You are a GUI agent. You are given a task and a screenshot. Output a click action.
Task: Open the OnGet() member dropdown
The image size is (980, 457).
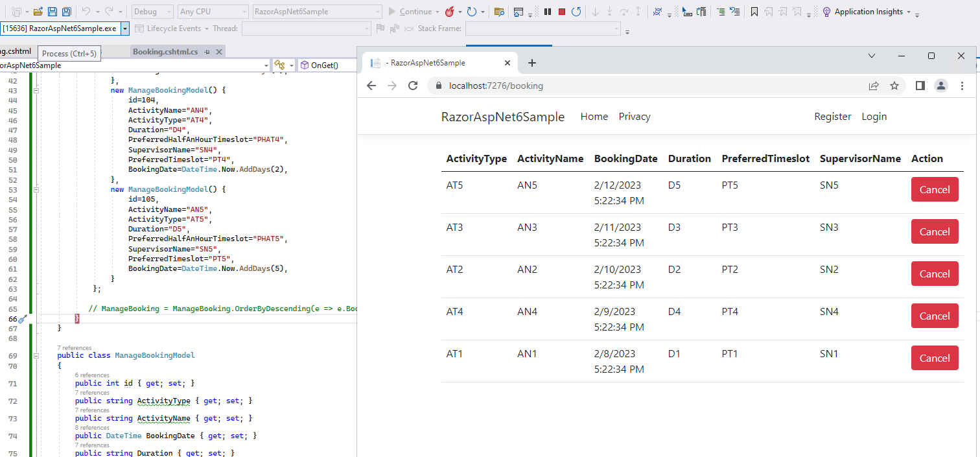[327, 65]
